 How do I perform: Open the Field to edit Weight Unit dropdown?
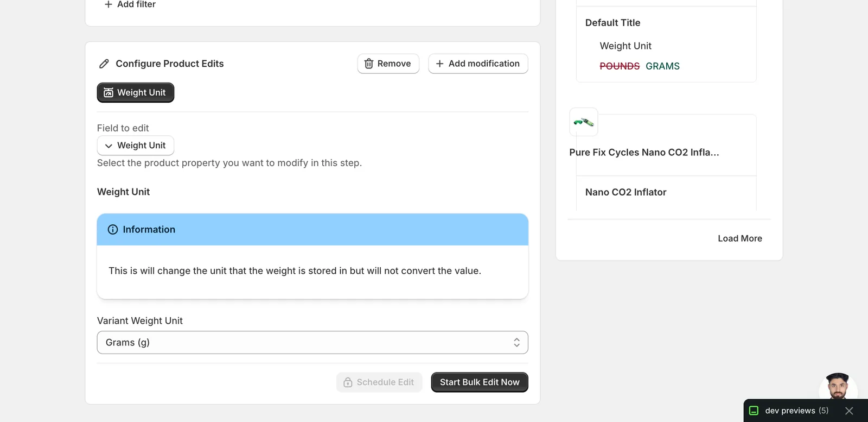point(136,146)
